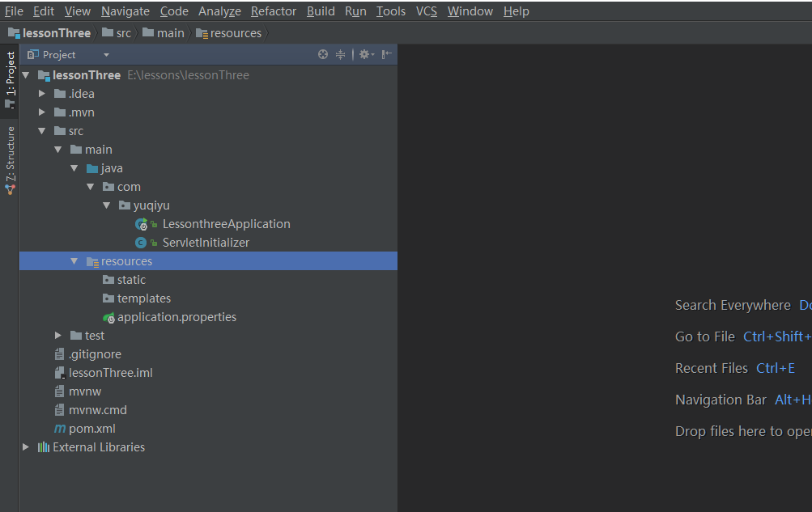Image resolution: width=812 pixels, height=512 pixels.
Task: Click the templates folder icon
Action: click(x=108, y=298)
